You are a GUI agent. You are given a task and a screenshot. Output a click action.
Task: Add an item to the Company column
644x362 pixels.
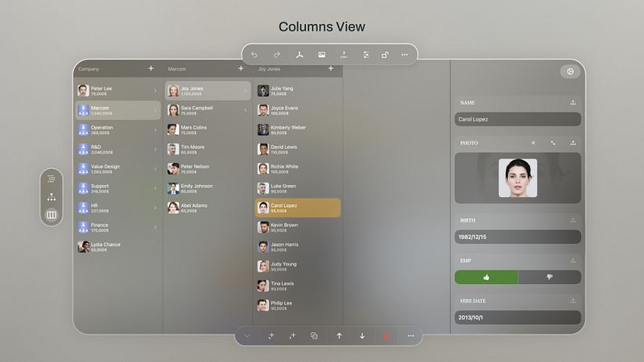151,68
